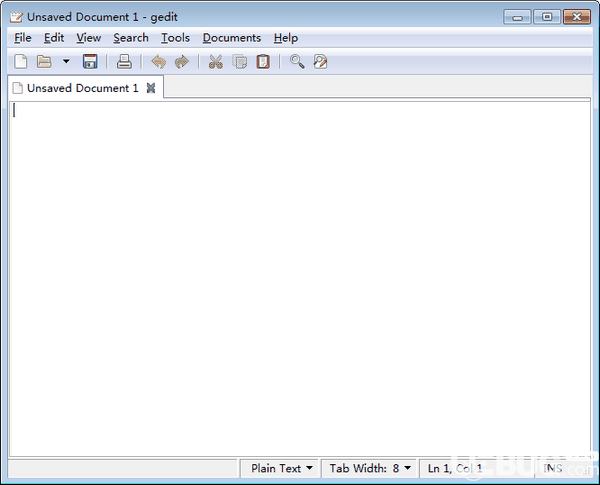Redo the last undone action
This screenshot has width=600, height=485.
[182, 62]
